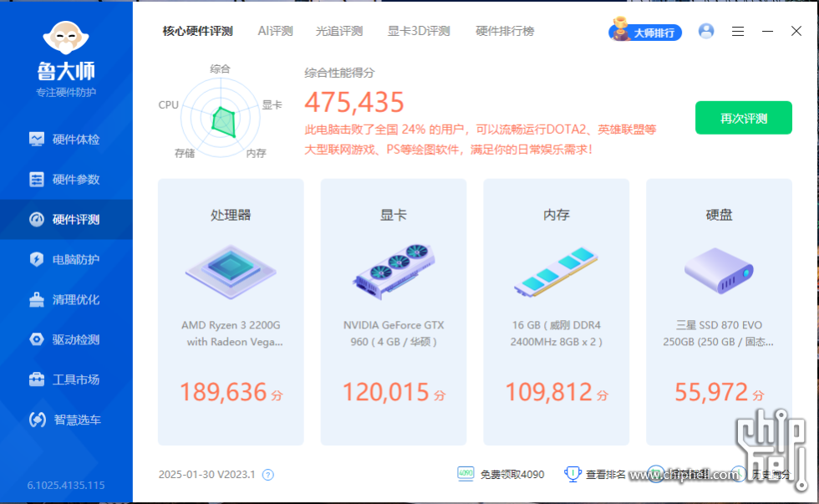Click the overall score 475,435
The image size is (819, 504).
click(x=354, y=102)
